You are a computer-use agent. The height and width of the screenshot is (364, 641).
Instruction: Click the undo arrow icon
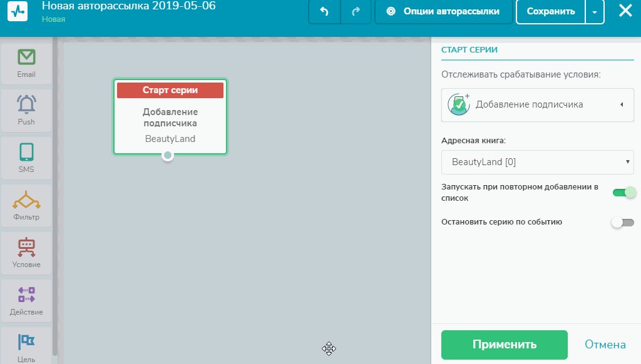(x=324, y=12)
